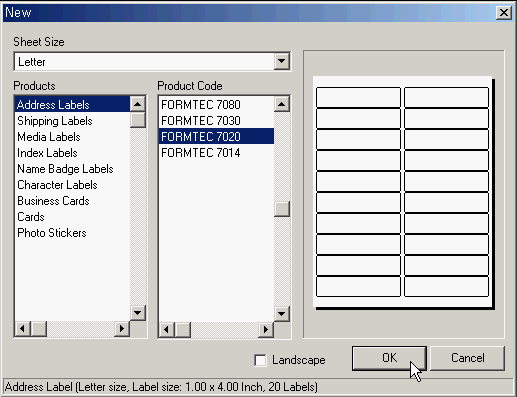Click Products list scroll-right arrow

point(122,329)
